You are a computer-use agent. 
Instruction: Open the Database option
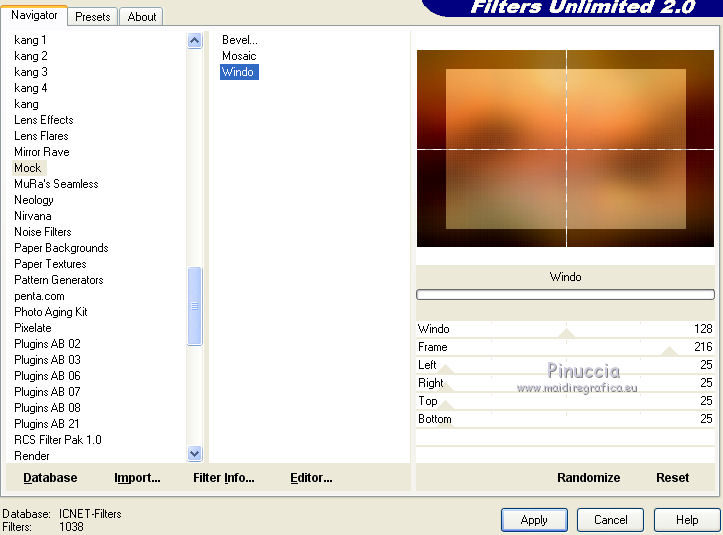click(x=50, y=477)
